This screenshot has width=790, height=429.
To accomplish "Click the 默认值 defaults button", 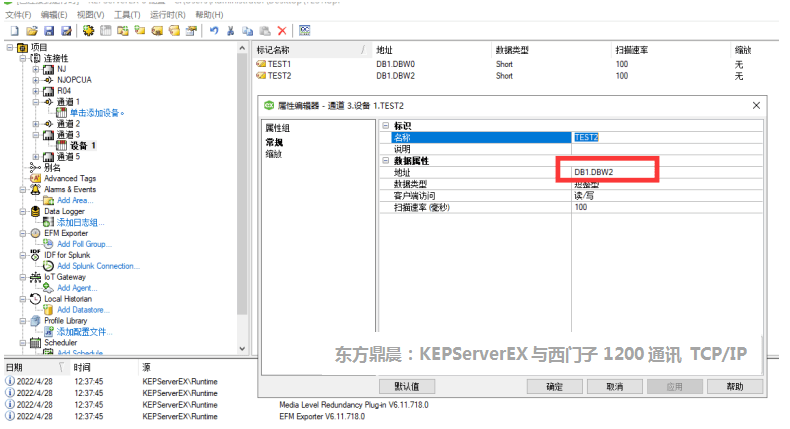I will pyautogui.click(x=407, y=386).
